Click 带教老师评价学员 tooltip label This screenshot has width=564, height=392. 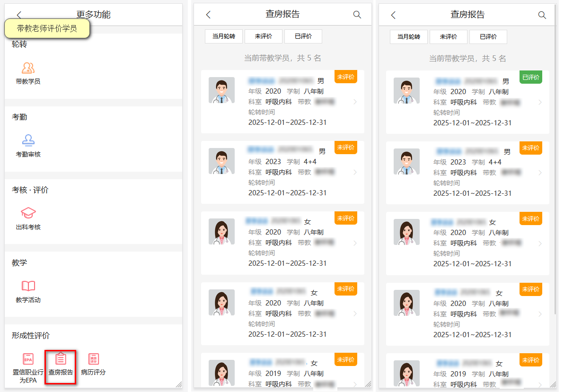47,28
